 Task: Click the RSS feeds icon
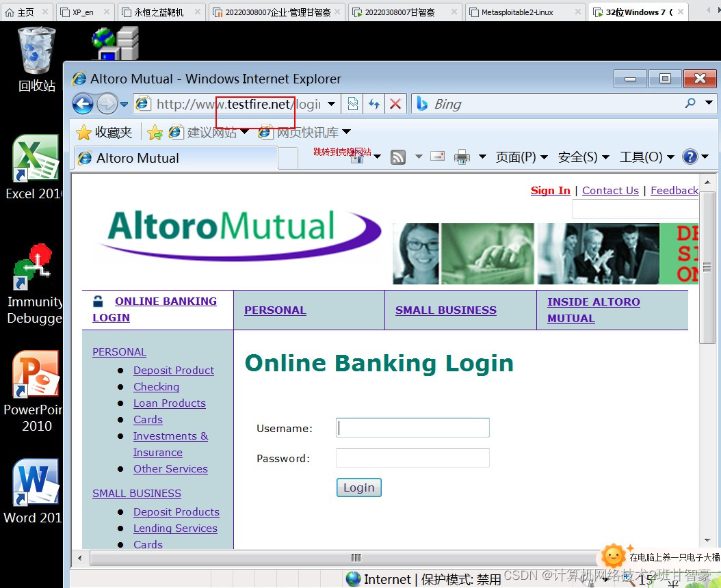click(x=397, y=157)
